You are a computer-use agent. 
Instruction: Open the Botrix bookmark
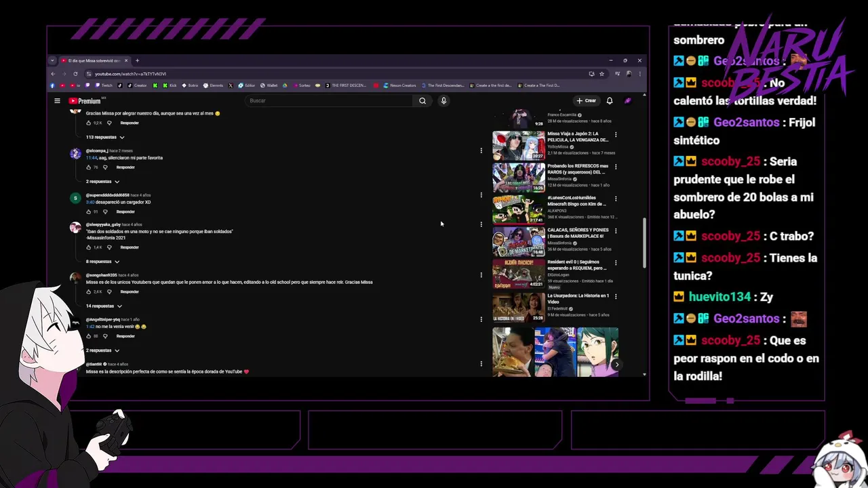[x=189, y=85]
